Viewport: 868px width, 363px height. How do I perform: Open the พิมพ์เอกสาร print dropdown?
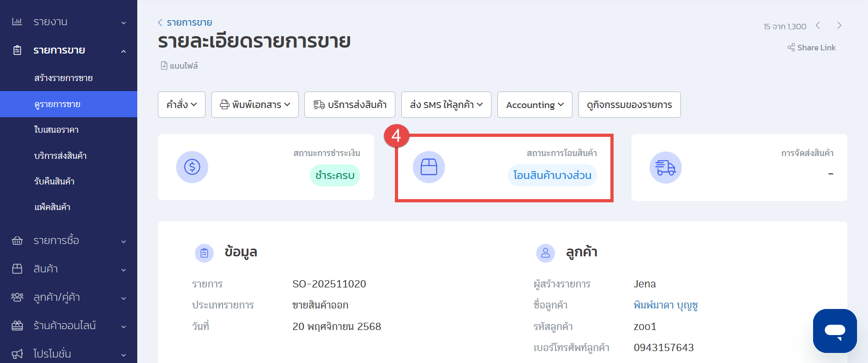255,105
